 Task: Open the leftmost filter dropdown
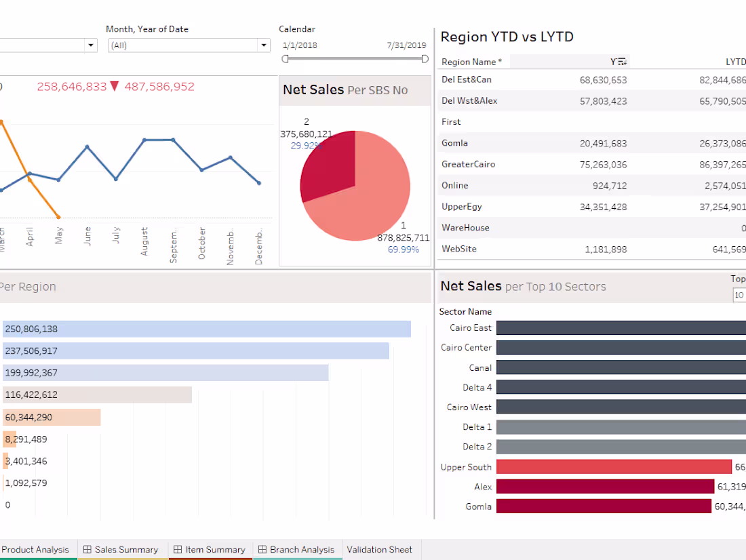click(90, 45)
